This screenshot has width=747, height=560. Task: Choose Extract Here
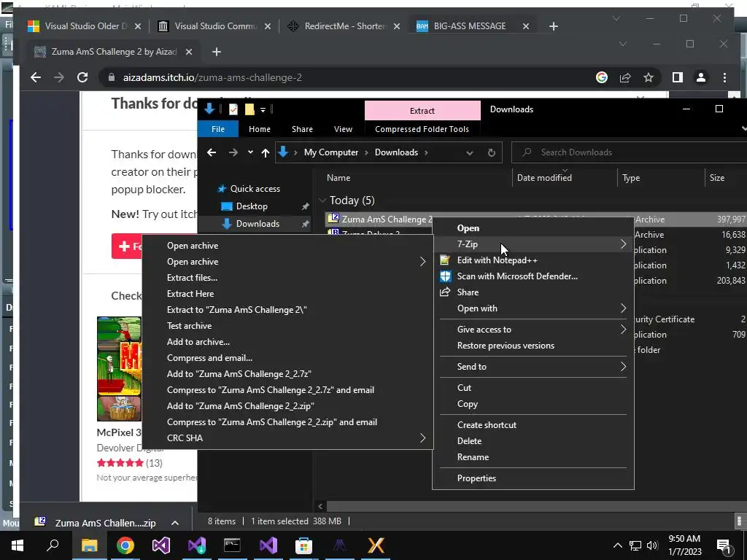pos(287,294)
